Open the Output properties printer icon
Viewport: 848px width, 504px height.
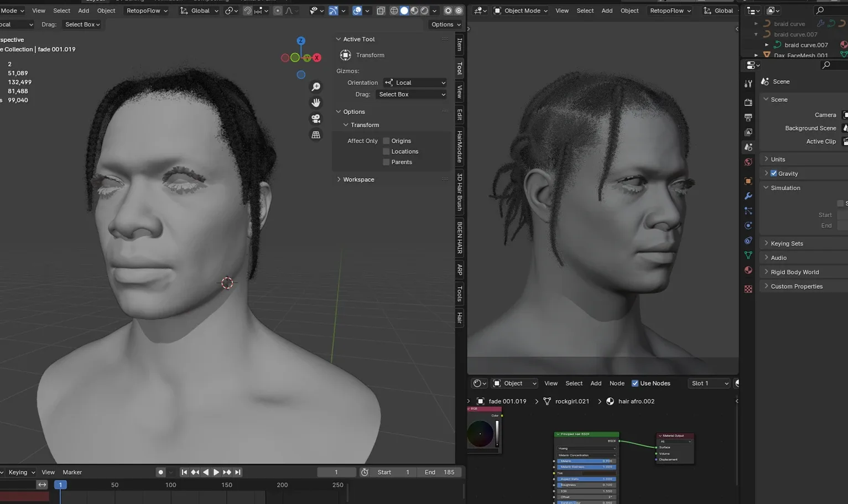click(x=748, y=117)
